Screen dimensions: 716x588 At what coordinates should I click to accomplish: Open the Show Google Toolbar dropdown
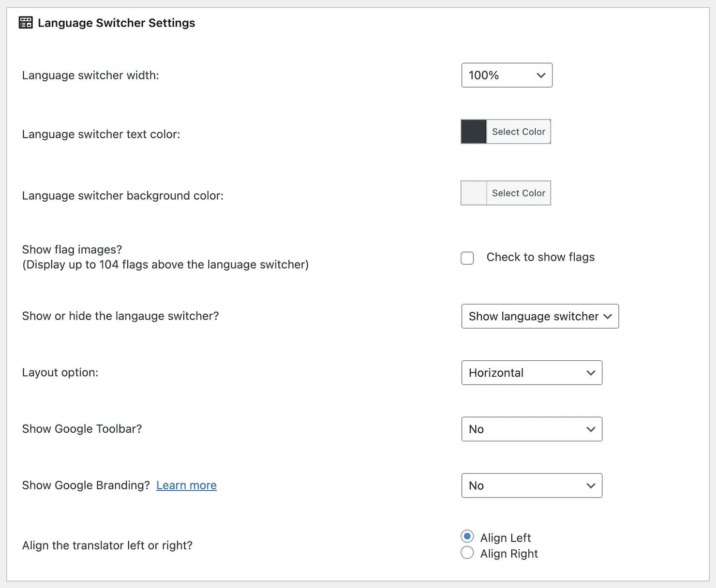pyautogui.click(x=532, y=429)
